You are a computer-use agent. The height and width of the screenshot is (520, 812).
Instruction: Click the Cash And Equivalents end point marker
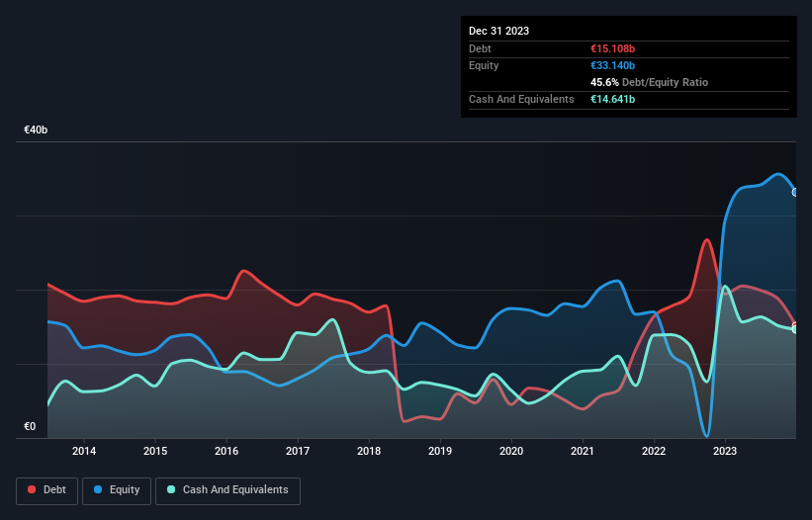[795, 329]
